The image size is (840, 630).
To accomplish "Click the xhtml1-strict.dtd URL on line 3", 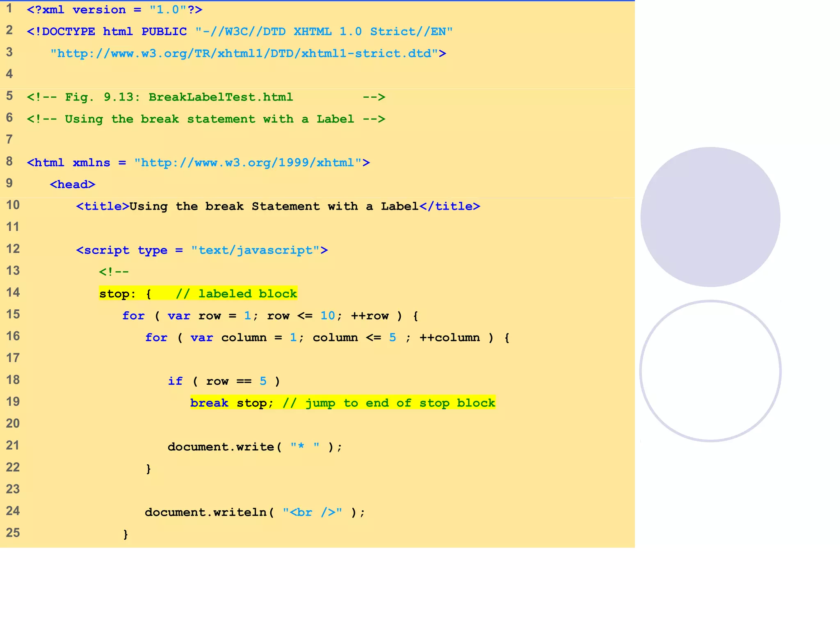I will point(248,54).
